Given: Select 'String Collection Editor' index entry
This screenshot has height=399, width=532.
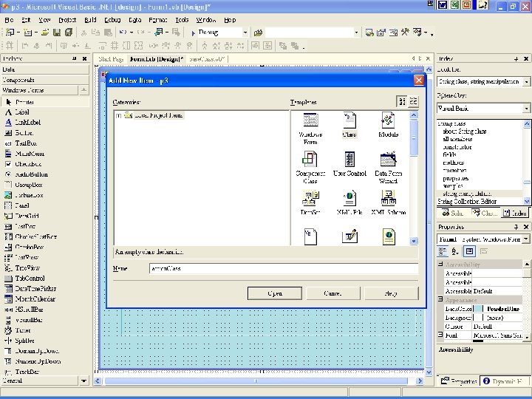Looking at the screenshot, I should (467, 202).
